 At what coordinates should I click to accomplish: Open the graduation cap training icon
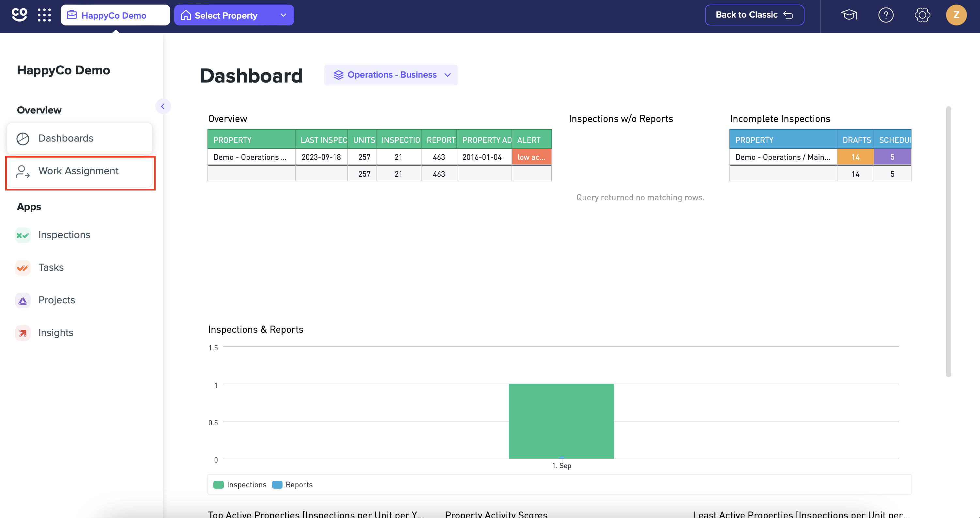(849, 15)
